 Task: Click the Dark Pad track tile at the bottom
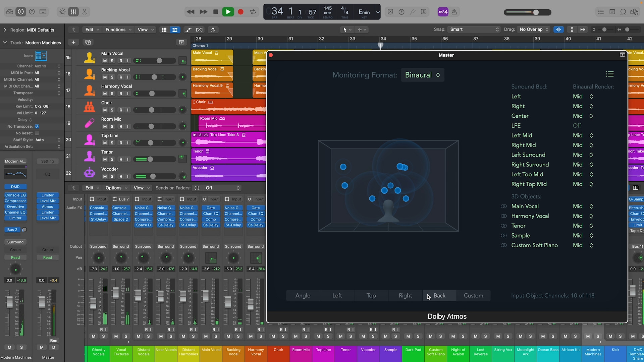413,354
